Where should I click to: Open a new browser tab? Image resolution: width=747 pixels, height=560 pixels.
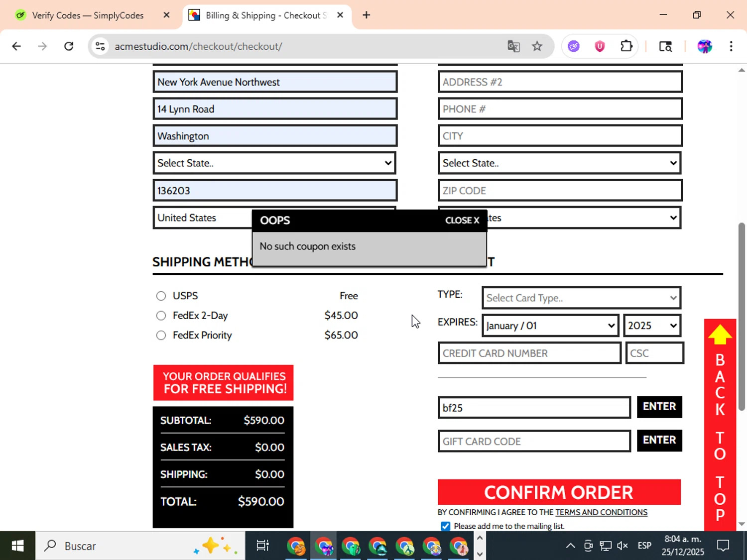(367, 15)
